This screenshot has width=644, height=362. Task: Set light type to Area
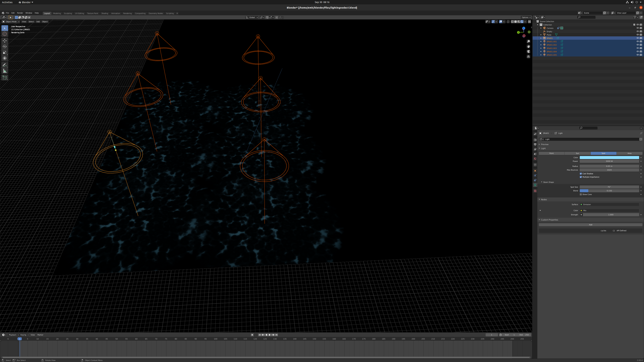pyautogui.click(x=630, y=153)
